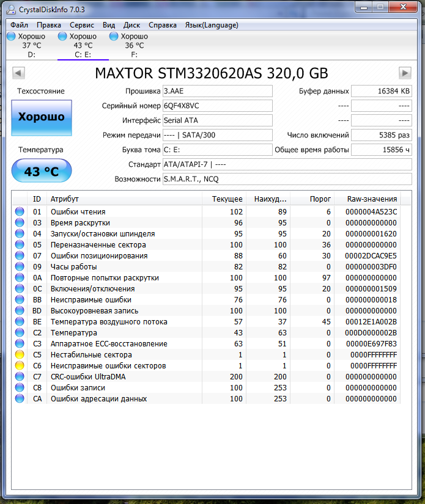The width and height of the screenshot is (425, 504).
Task: Click status icon for Ошибки записи
Action: [x=20, y=387]
